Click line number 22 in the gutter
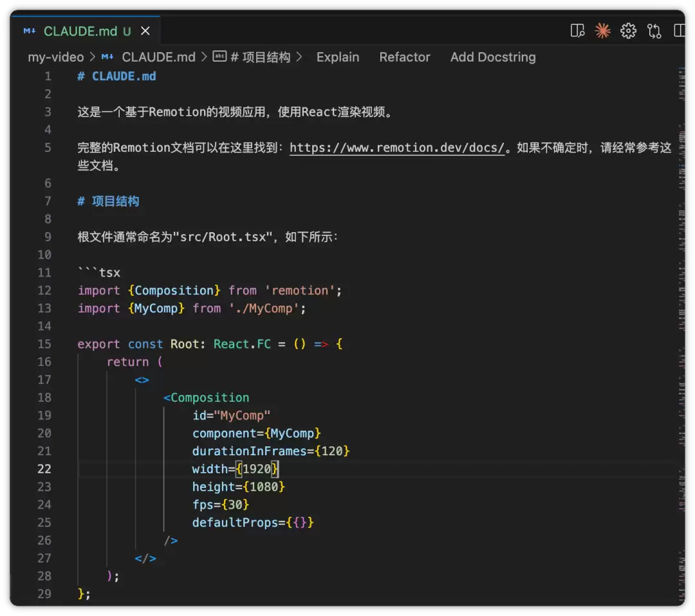Image resolution: width=695 pixels, height=616 pixels. (x=44, y=469)
